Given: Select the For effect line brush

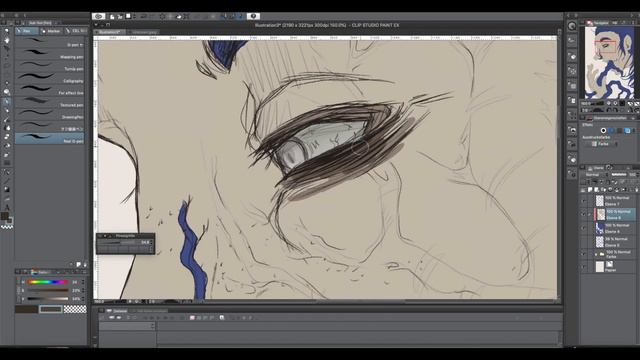Looking at the screenshot, I should 50,91.
